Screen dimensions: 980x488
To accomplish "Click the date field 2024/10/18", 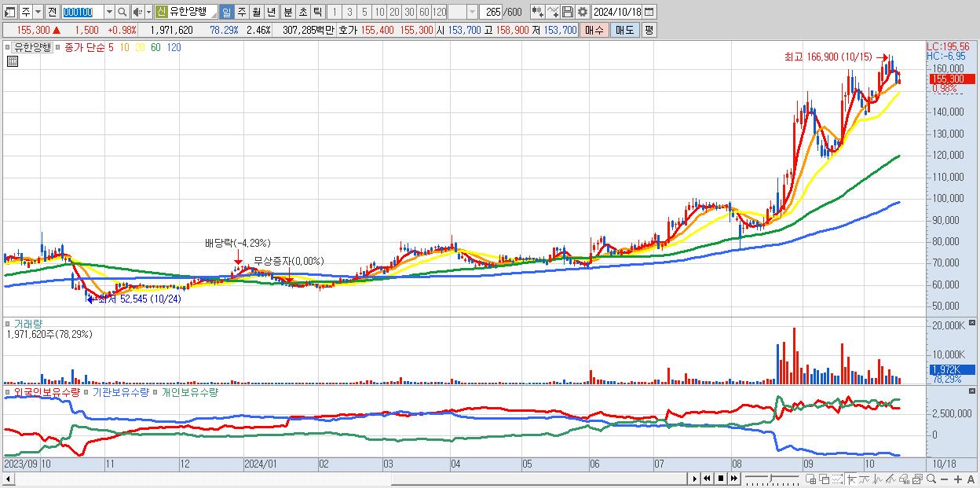I will tap(616, 12).
